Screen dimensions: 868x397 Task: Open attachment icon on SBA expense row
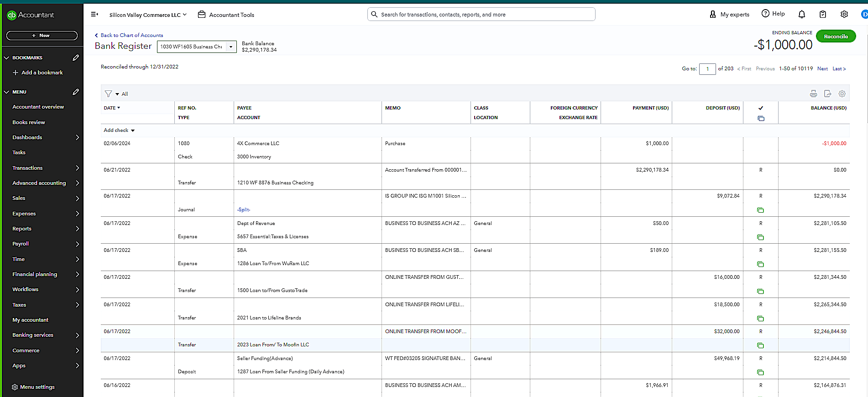(760, 264)
